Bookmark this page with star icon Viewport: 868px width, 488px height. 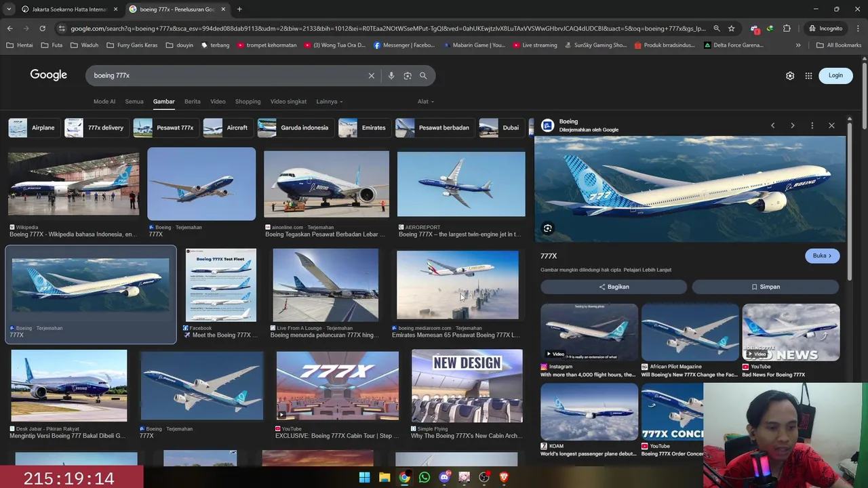click(731, 28)
